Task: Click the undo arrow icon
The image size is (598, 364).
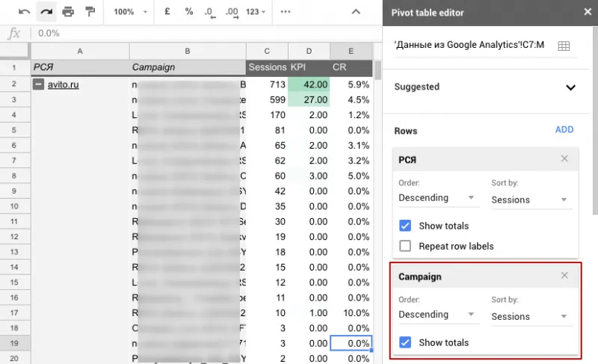Action: pyautogui.click(x=24, y=12)
